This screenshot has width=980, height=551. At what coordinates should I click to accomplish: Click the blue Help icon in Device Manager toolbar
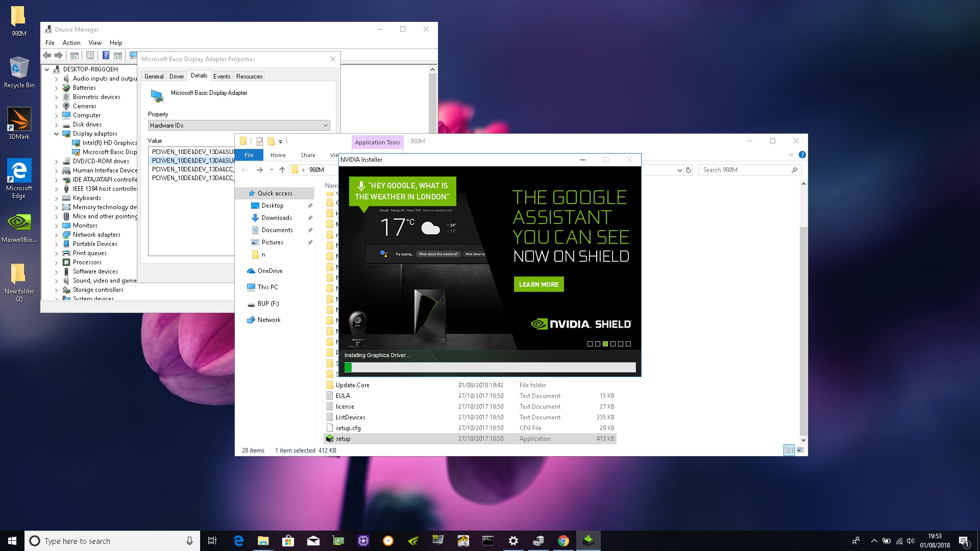pyautogui.click(x=106, y=56)
